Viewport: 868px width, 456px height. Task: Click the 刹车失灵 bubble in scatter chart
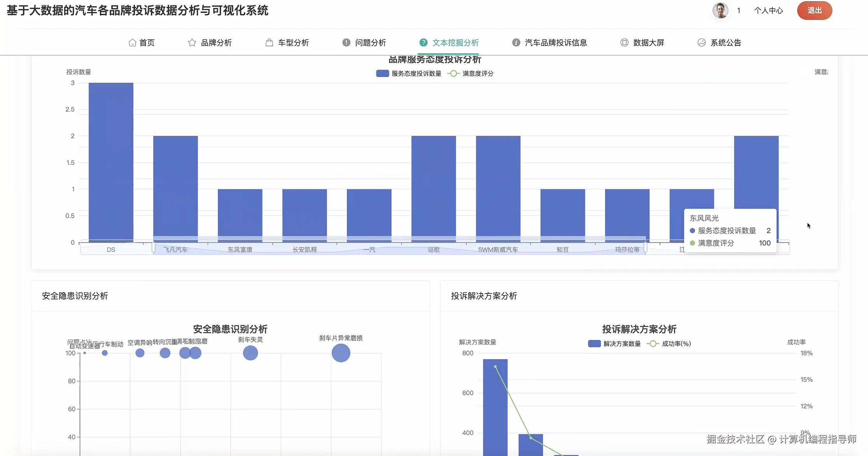pyautogui.click(x=250, y=353)
